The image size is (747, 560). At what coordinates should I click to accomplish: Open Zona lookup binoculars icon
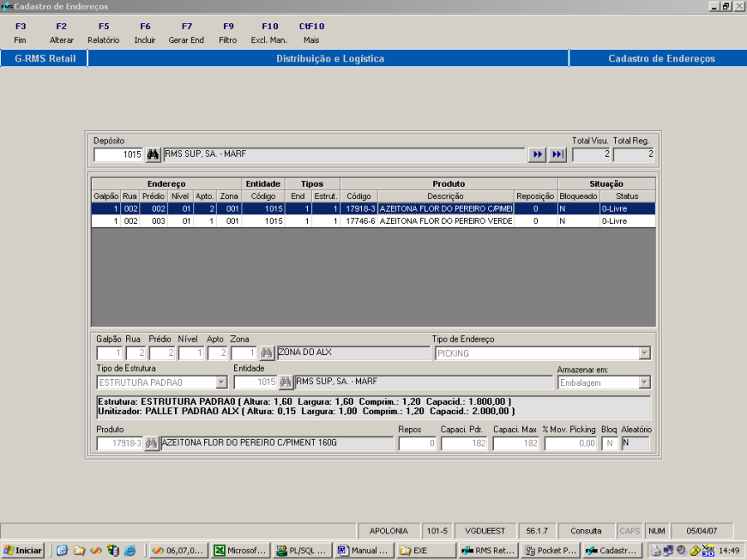tap(266, 353)
